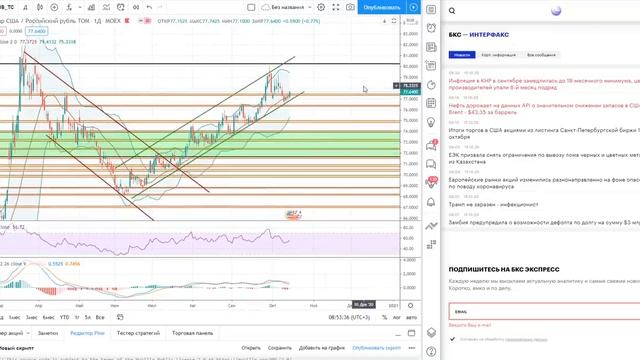640x360 pixels.
Task: Click the email input field
Action: coord(544,311)
